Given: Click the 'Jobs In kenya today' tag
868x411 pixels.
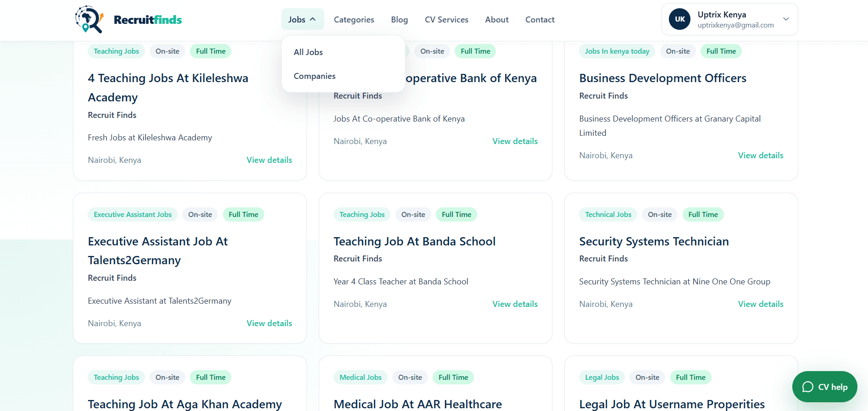Looking at the screenshot, I should (x=617, y=51).
